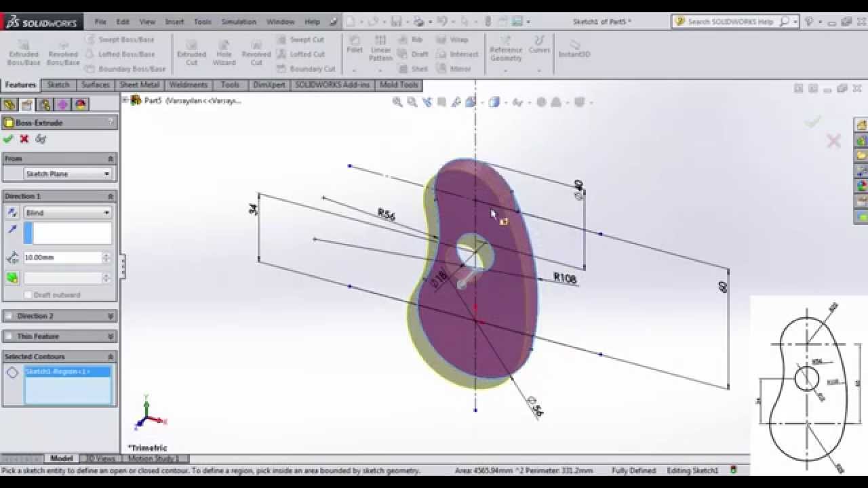Open the File menu
The width and height of the screenshot is (868, 488).
pos(100,22)
